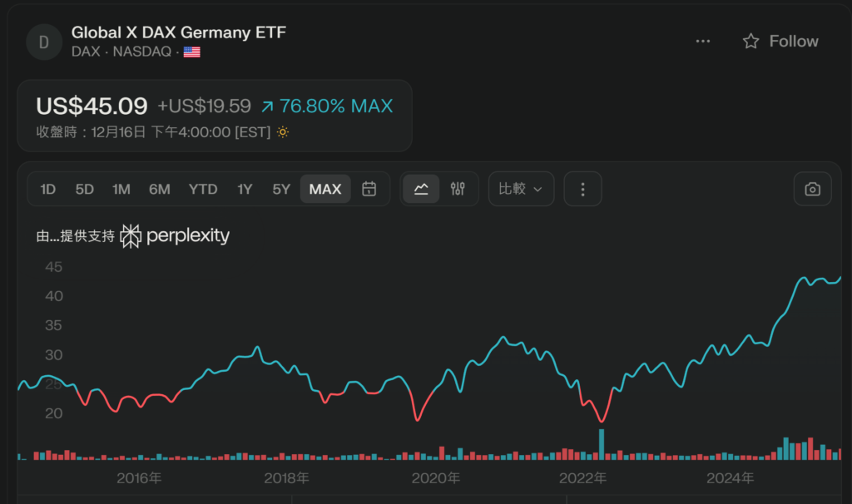Select the 1D time range
The width and height of the screenshot is (852, 504).
coord(48,190)
